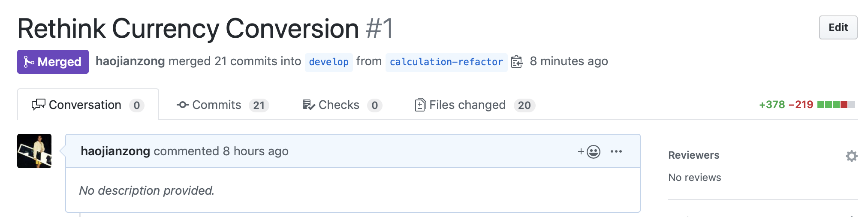This screenshot has height=217, width=868.
Task: Click the Conversation tab speech bubble icon
Action: click(38, 105)
